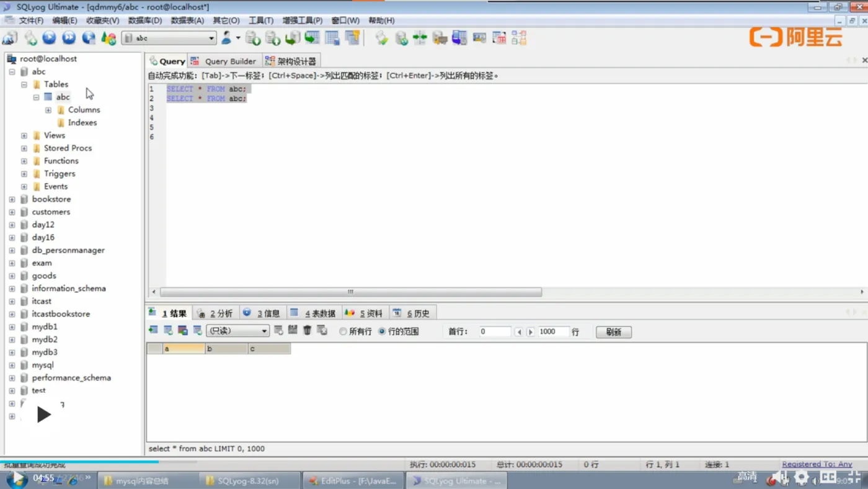Screen dimensions: 868x489
Task: Click the format query icon right of the toolbar separator
Action: coord(381,38)
